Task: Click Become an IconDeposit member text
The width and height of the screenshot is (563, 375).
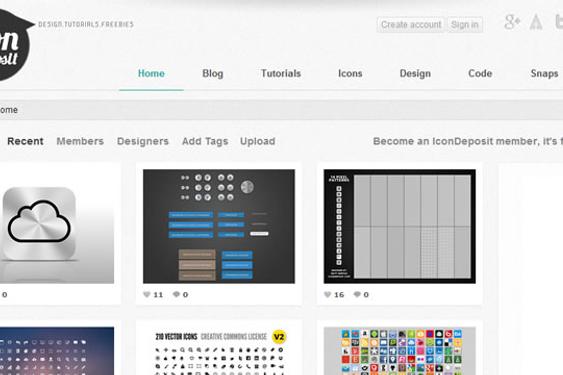Action: click(x=468, y=141)
